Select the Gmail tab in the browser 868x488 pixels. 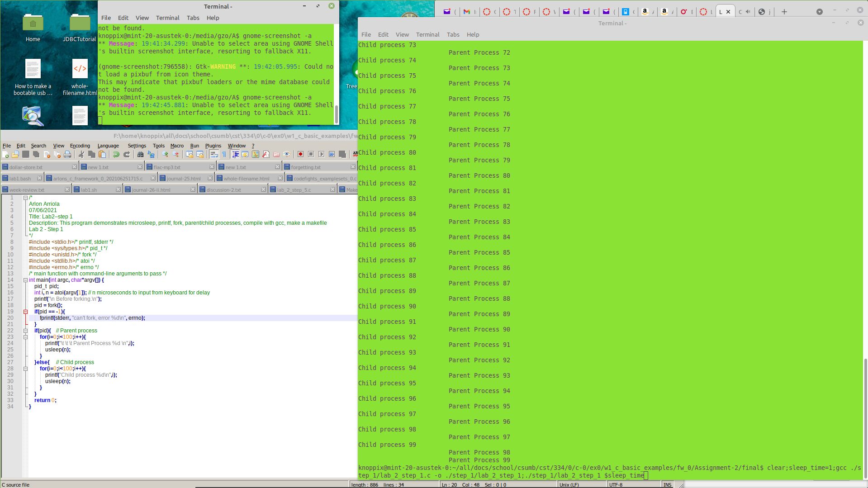coord(470,12)
